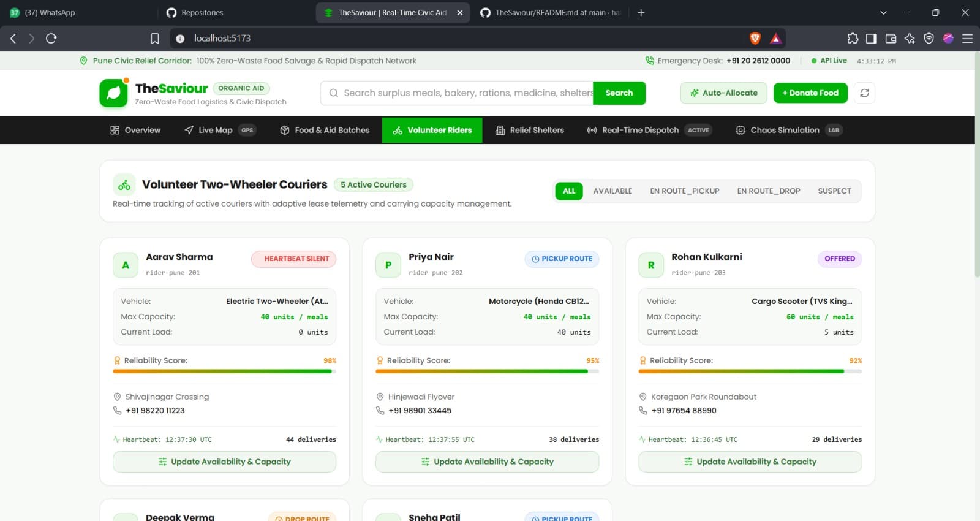Click Brave Rewards triangle icon
This screenshot has height=521, width=980.
pyautogui.click(x=775, y=39)
